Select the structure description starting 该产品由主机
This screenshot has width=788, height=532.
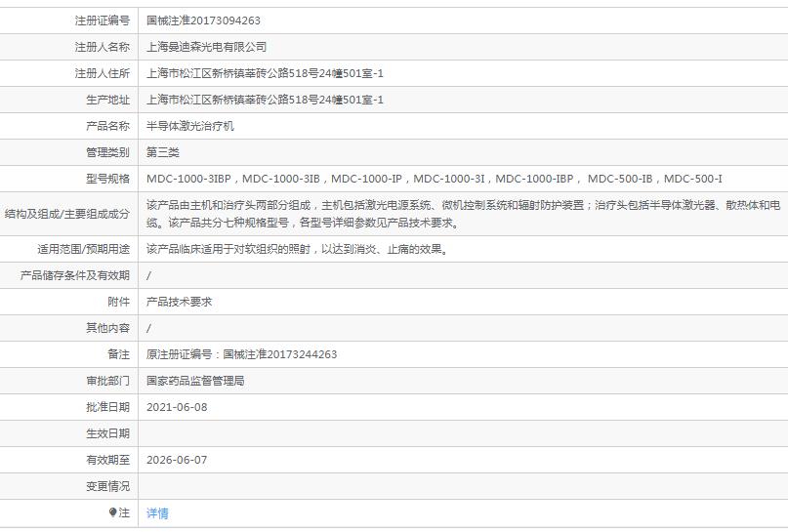(464, 214)
